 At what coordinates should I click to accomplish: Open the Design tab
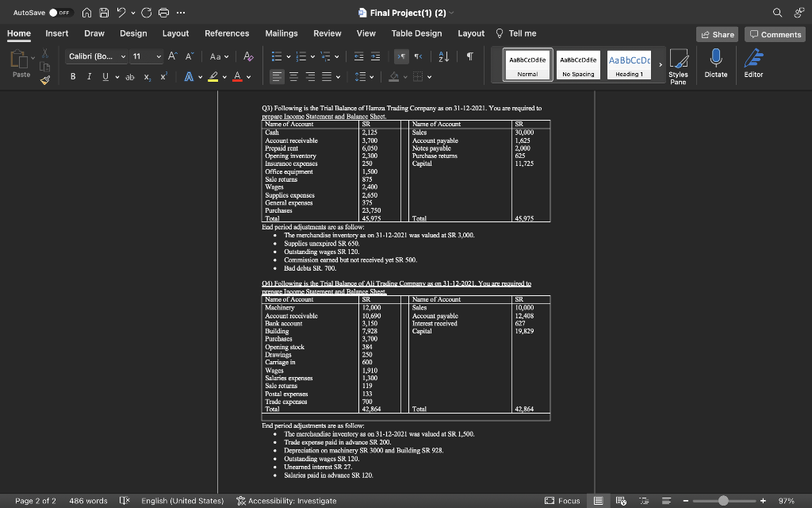(x=133, y=33)
